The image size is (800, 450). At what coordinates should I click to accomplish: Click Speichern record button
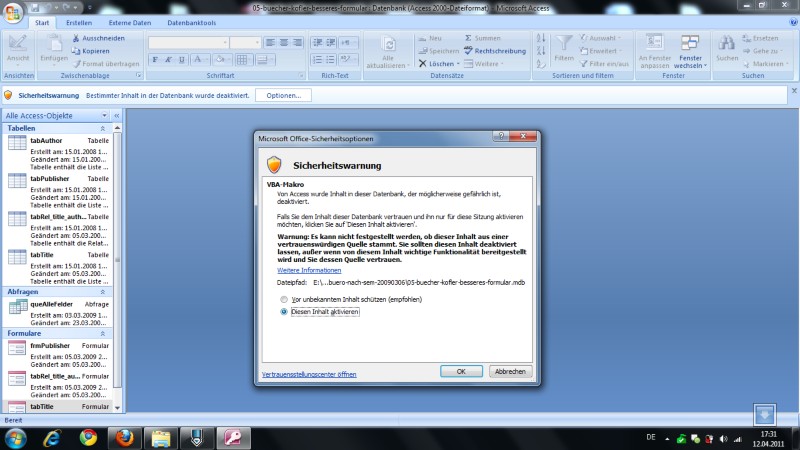(439, 51)
